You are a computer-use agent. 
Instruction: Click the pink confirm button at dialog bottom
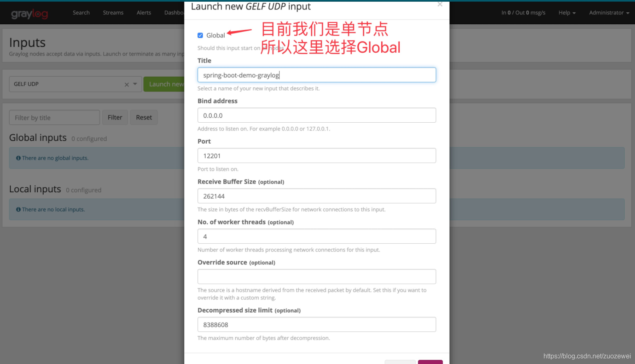[430, 362]
